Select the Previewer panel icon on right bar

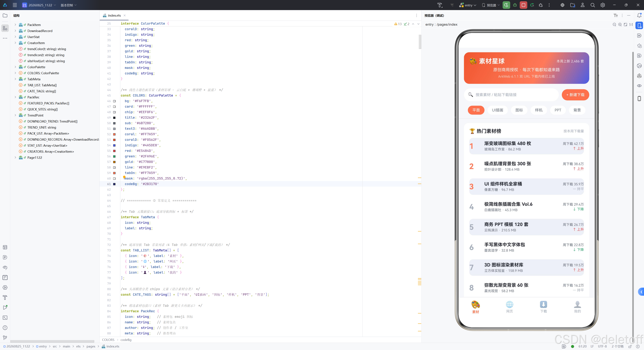coord(639,25)
